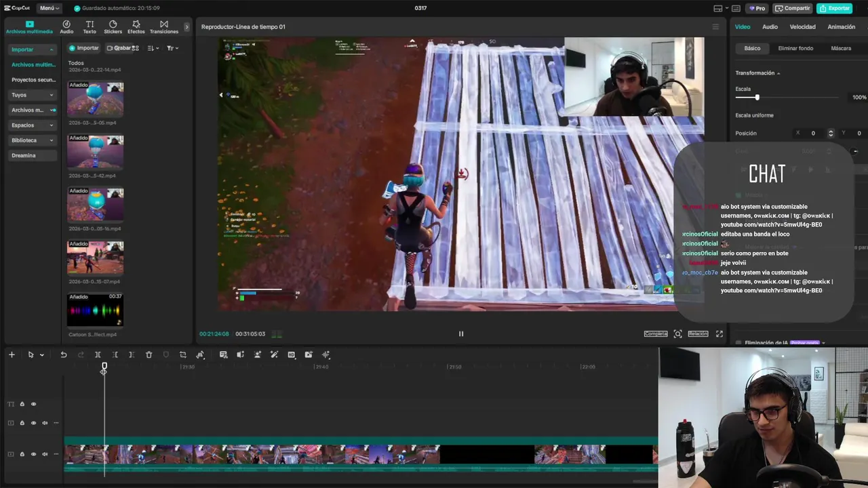Open player options hamburger menu
Screen dimensions: 868x488
(715, 27)
